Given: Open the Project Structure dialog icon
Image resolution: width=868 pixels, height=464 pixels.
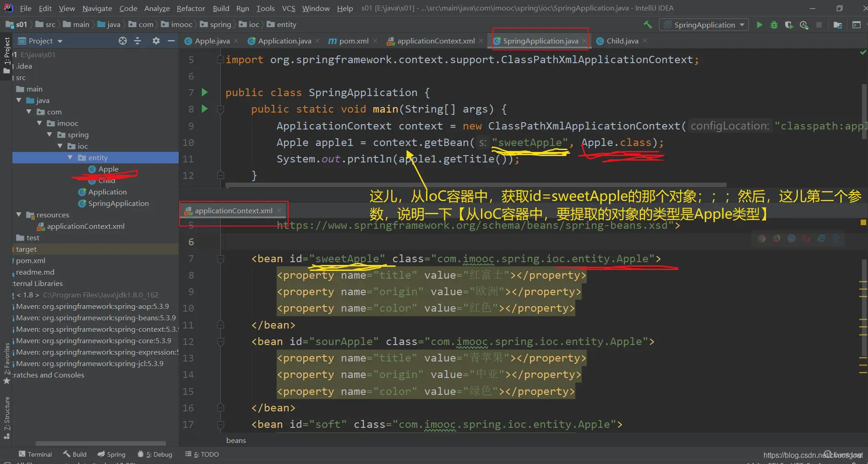Looking at the screenshot, I should (838, 25).
